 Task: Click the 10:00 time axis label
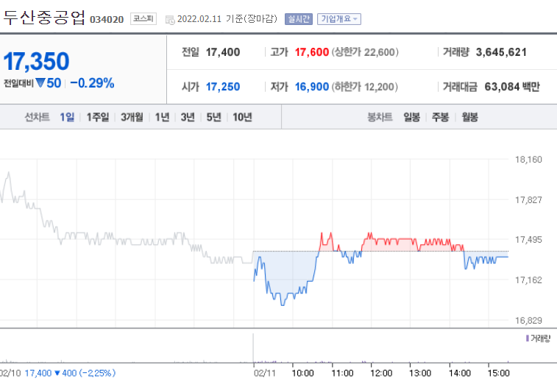pos(302,373)
